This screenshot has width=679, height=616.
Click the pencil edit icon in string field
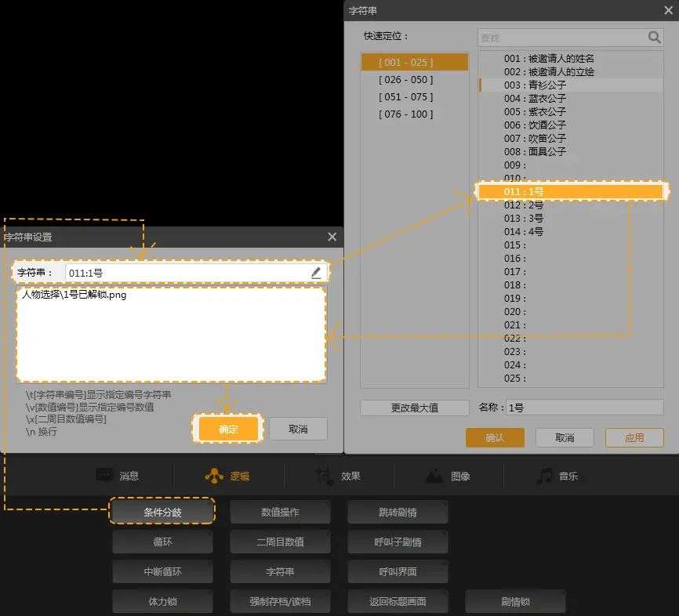click(316, 272)
